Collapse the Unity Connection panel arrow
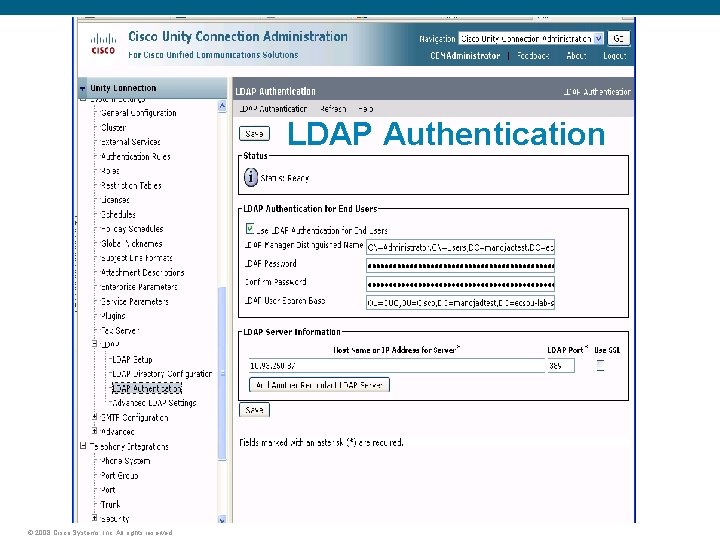 [x=83, y=88]
